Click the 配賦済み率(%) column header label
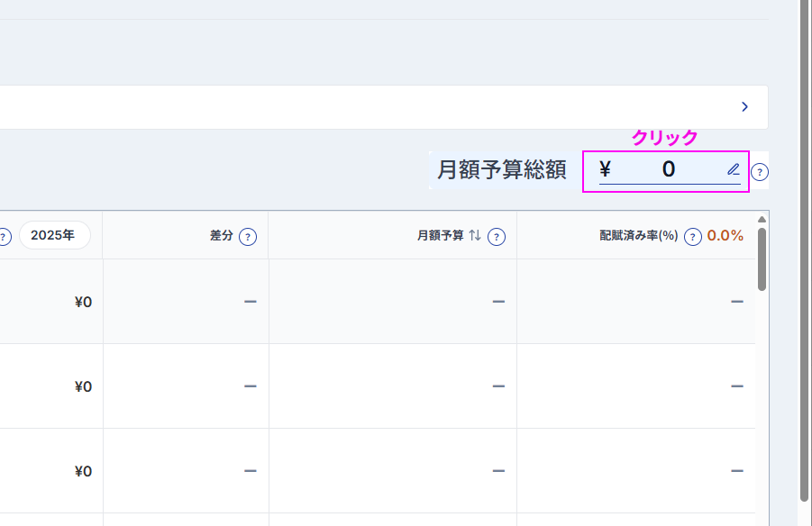Image resolution: width=812 pixels, height=526 pixels. [639, 236]
